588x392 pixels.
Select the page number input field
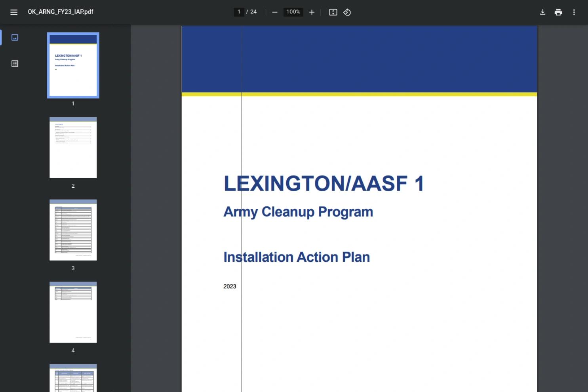pos(239,12)
